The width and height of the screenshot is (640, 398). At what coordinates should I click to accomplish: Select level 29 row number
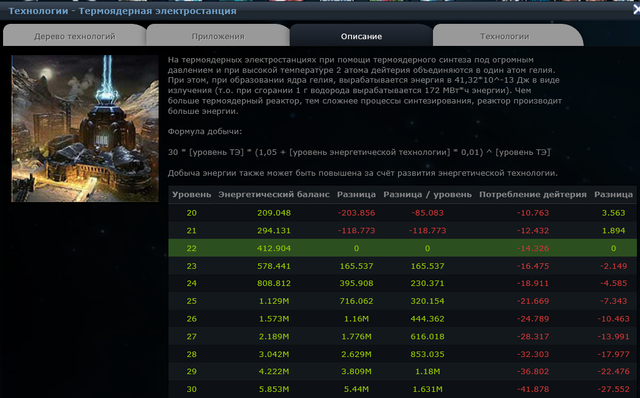(191, 371)
